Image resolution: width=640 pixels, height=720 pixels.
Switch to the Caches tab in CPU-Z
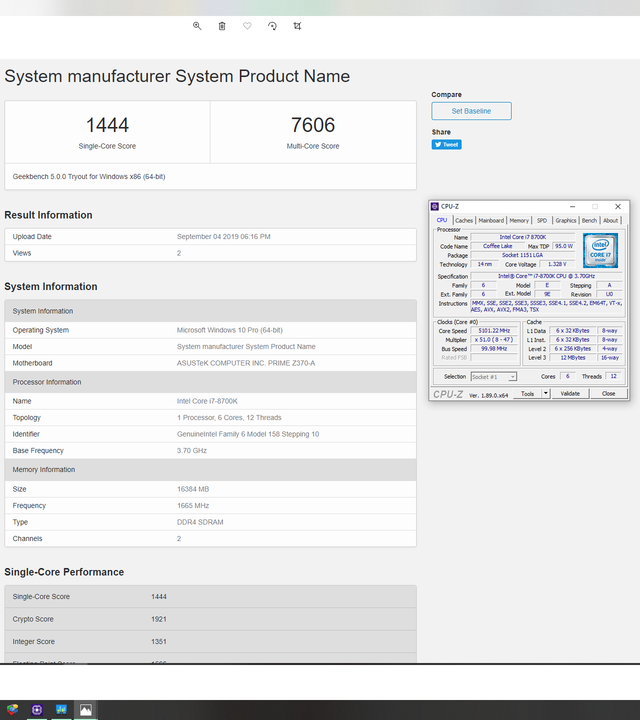click(x=464, y=220)
